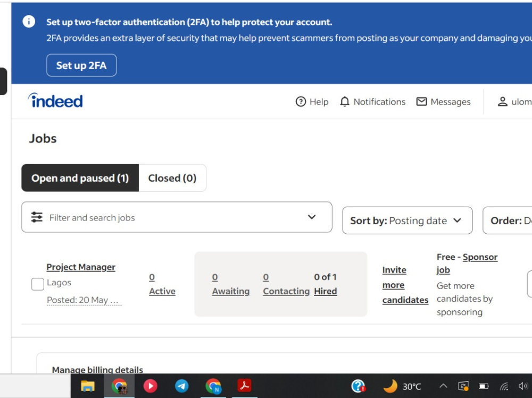Click the Set up 2FA button
Screen dimensions: 532x398
81,65
